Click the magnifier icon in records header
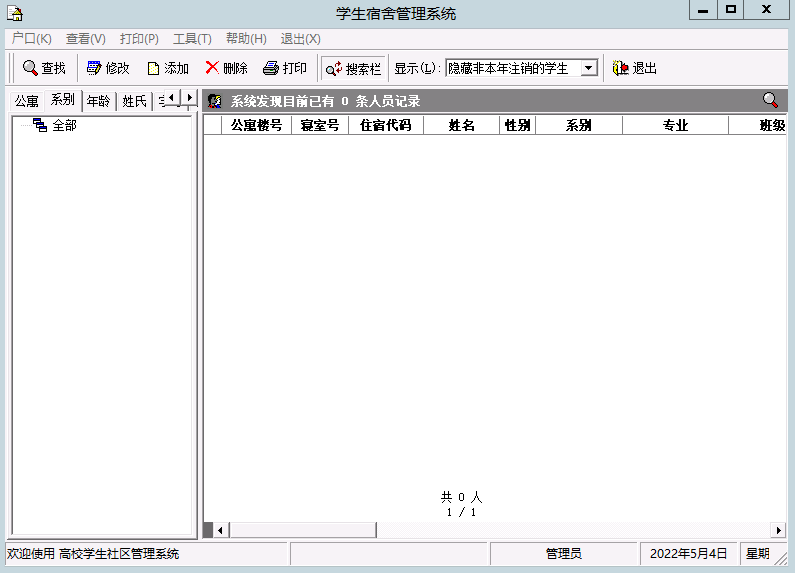Image resolution: width=795 pixels, height=573 pixels. 770,100
